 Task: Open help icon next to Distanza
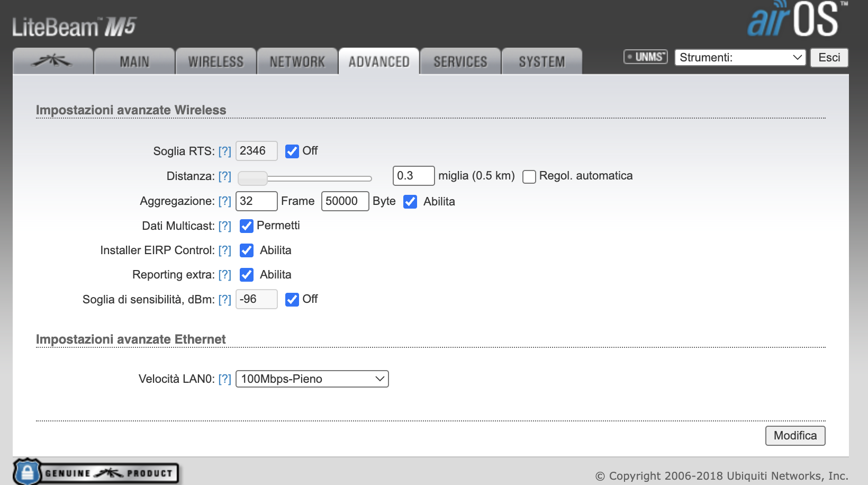[x=224, y=176]
